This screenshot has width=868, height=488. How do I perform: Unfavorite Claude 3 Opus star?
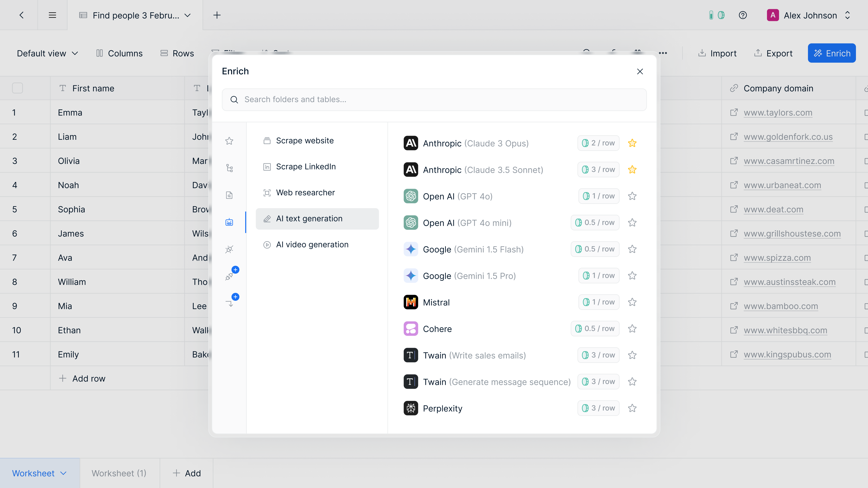632,143
